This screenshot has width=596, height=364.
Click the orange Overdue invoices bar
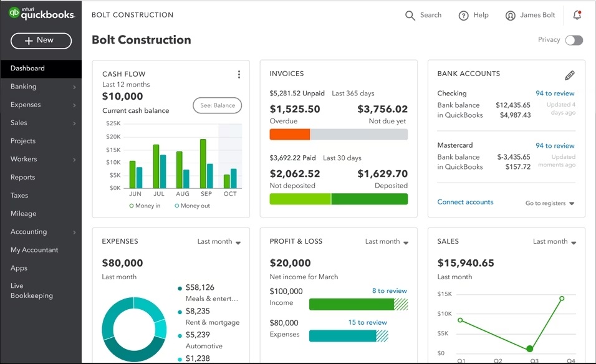(x=289, y=135)
